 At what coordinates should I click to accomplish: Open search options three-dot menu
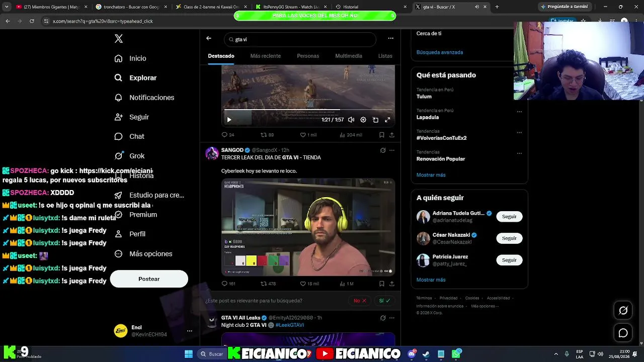click(x=390, y=38)
